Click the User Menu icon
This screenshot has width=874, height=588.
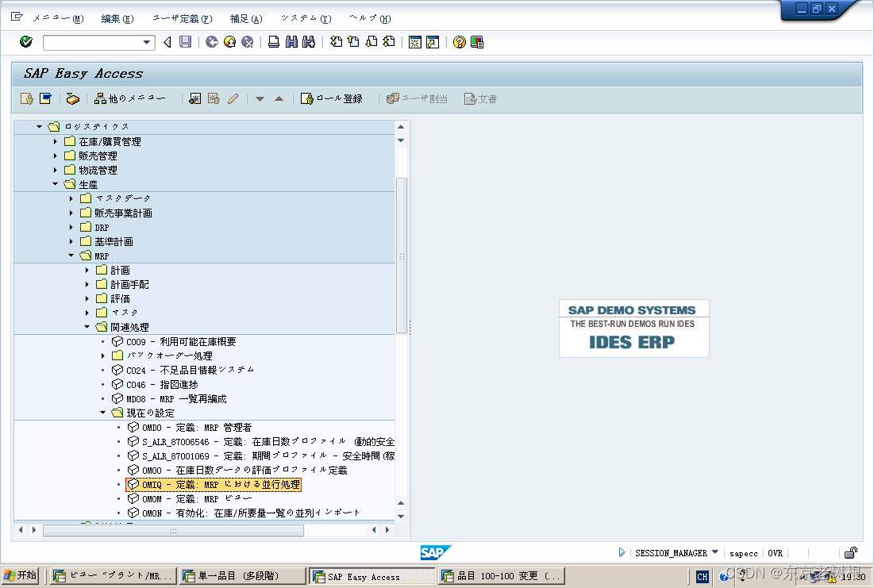coord(27,98)
